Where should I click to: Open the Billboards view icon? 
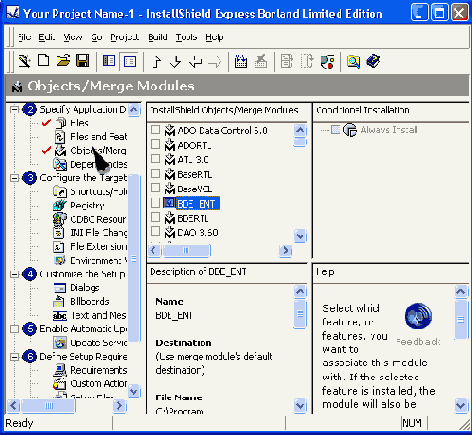(x=60, y=301)
